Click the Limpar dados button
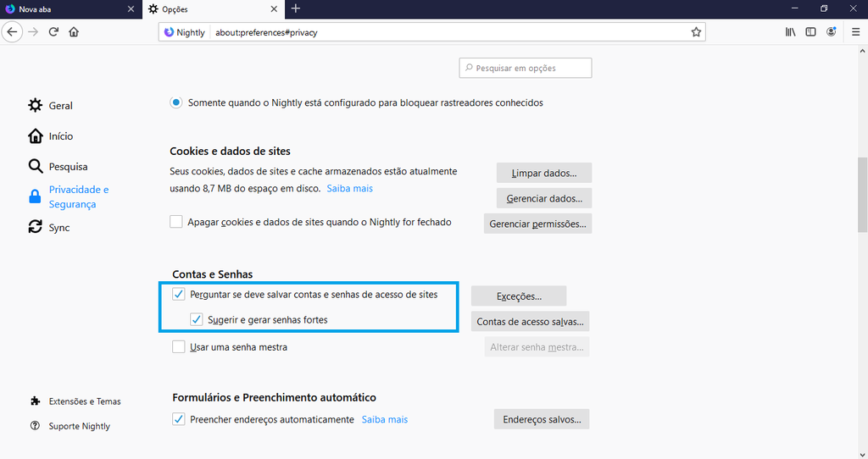 544,173
